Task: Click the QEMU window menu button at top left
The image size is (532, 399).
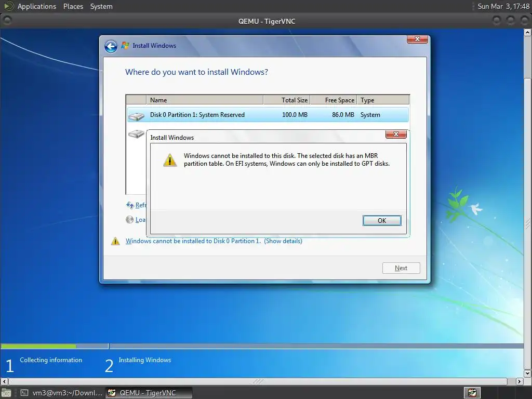Action: [x=7, y=20]
